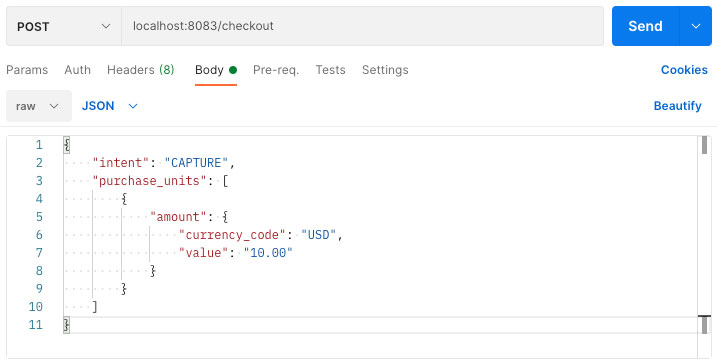
Task: Click the "10.00" value on line 7
Action: coord(268,253)
